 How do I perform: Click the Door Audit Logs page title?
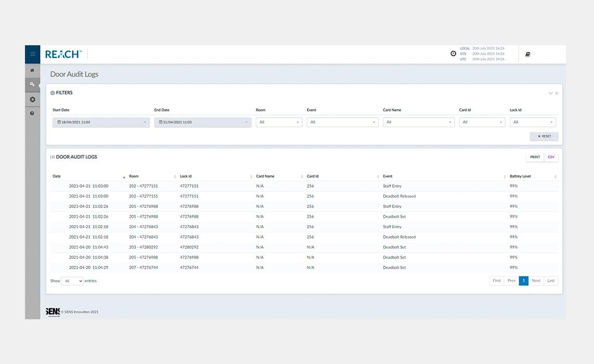coord(74,74)
